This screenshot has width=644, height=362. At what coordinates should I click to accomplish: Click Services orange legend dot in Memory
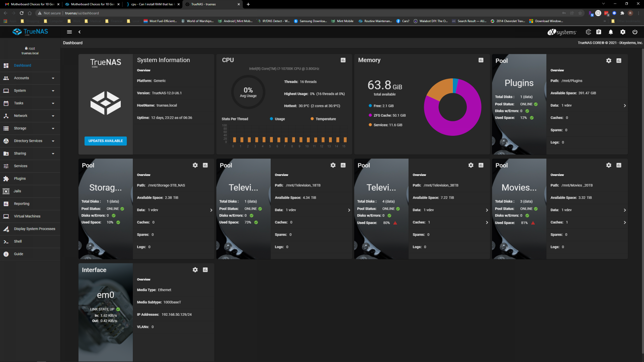[370, 125]
